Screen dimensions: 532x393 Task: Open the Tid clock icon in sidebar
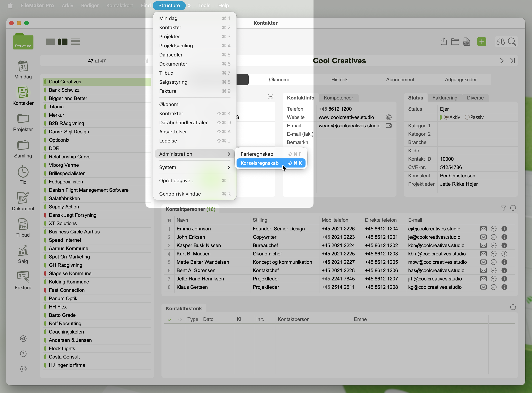click(x=23, y=172)
